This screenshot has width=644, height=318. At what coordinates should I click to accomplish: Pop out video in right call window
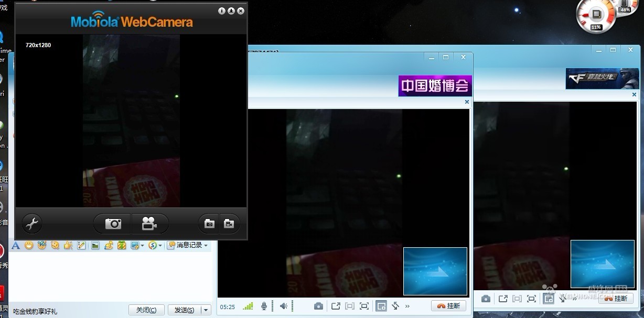503,299
